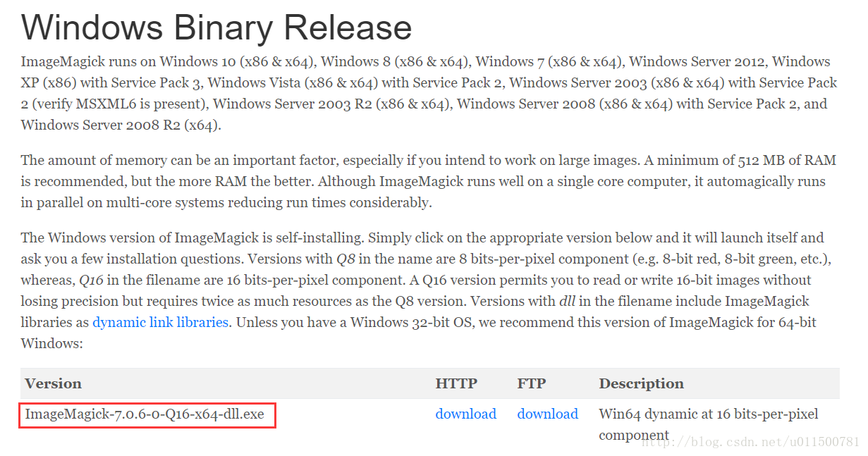Image resolution: width=868 pixels, height=456 pixels.
Task: Click the HTTP column header
Action: coord(456,383)
